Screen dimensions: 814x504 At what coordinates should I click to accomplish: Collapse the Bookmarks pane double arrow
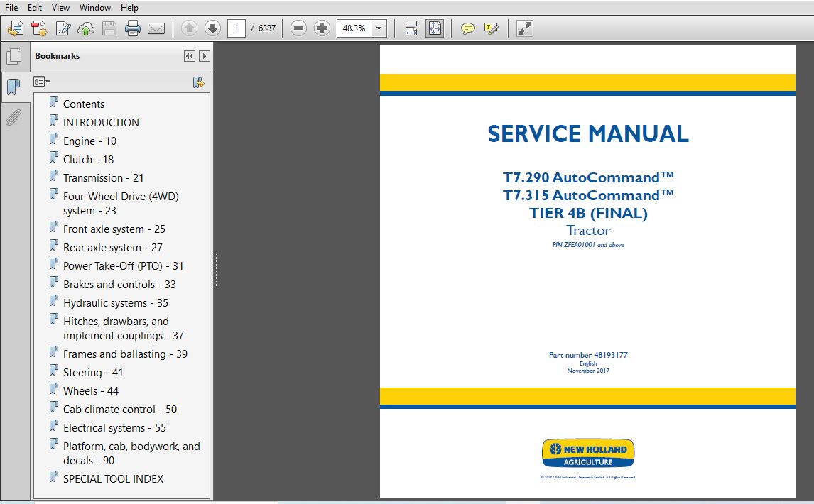coord(190,56)
